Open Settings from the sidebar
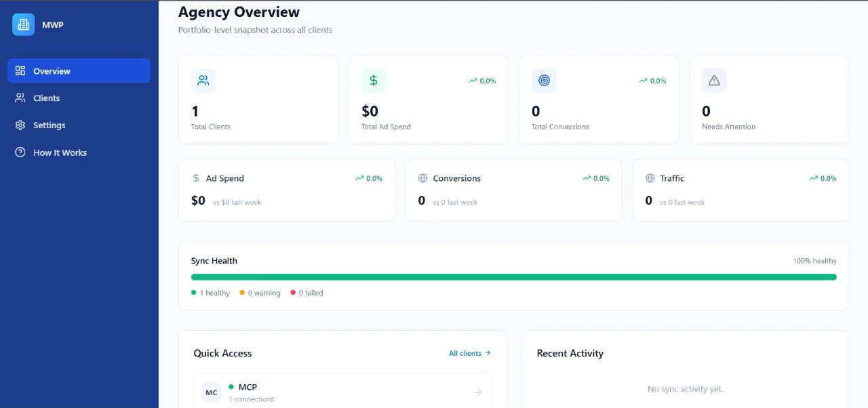Image resolution: width=868 pixels, height=408 pixels. pos(79,125)
